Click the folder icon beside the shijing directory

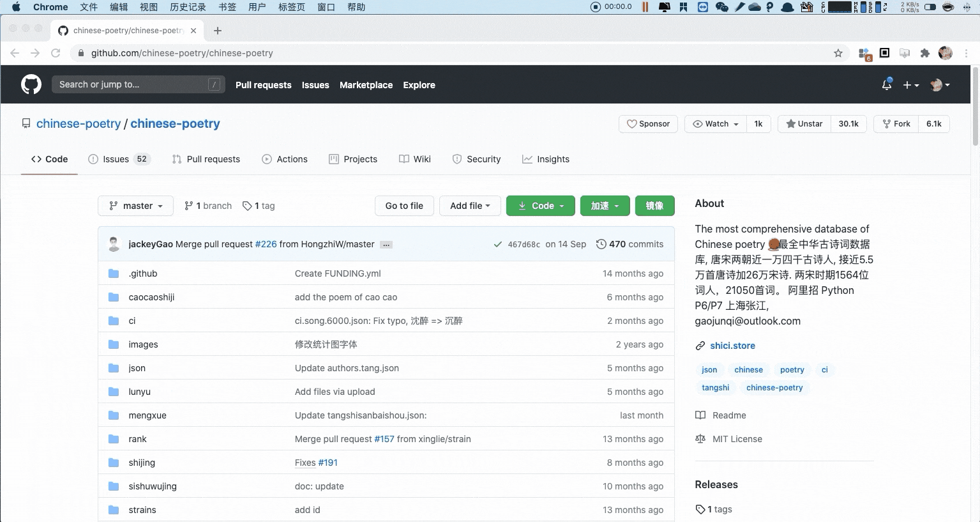click(114, 462)
